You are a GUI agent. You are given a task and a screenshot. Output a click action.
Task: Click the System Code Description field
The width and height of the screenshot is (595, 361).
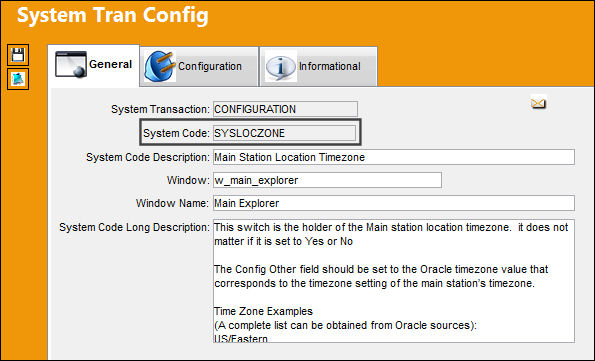394,157
